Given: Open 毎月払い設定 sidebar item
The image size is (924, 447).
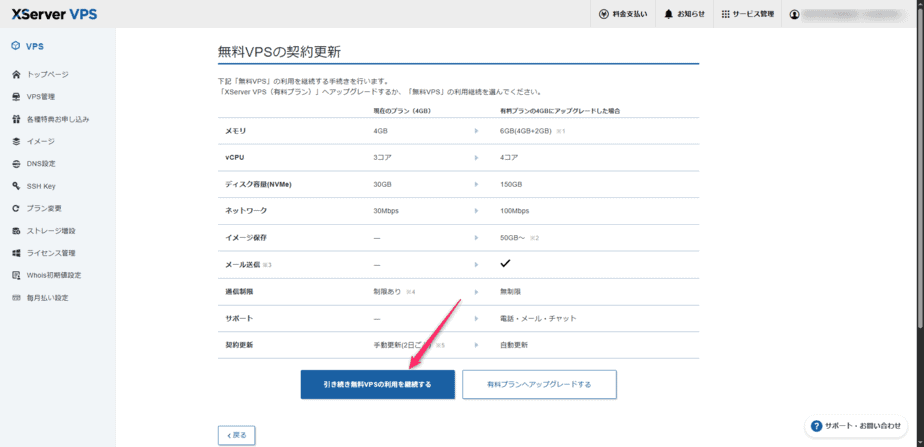Looking at the screenshot, I should (x=47, y=297).
